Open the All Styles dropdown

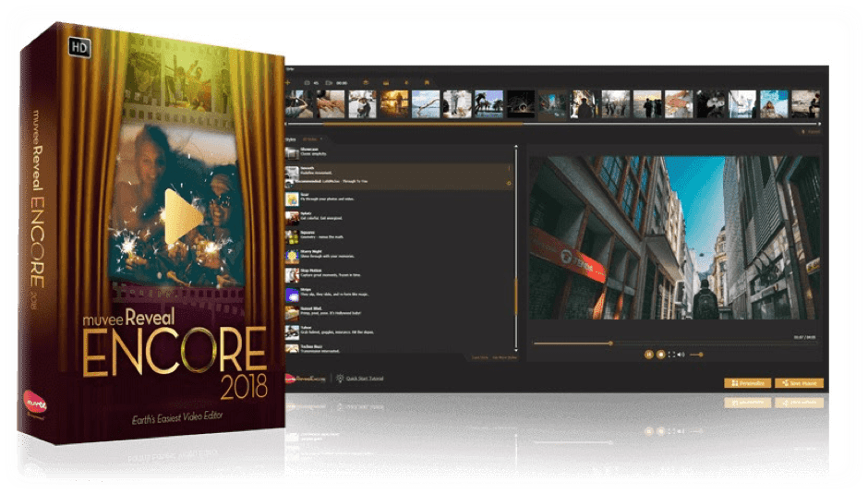click(312, 139)
